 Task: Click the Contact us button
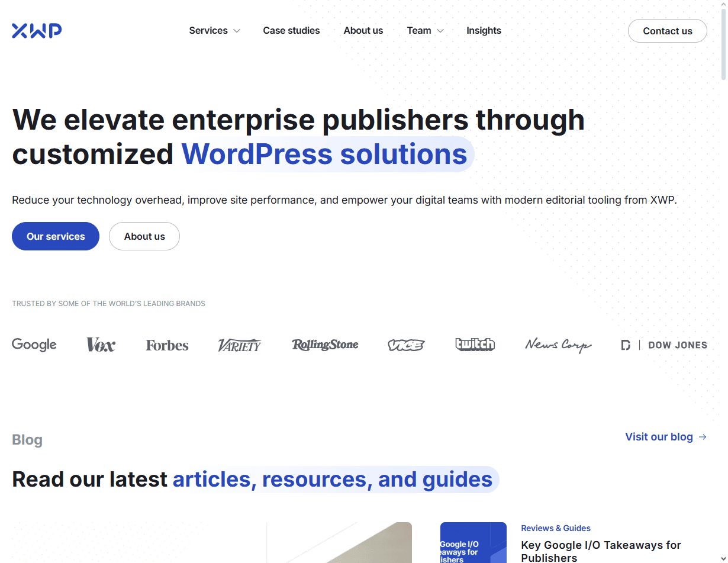pos(668,31)
